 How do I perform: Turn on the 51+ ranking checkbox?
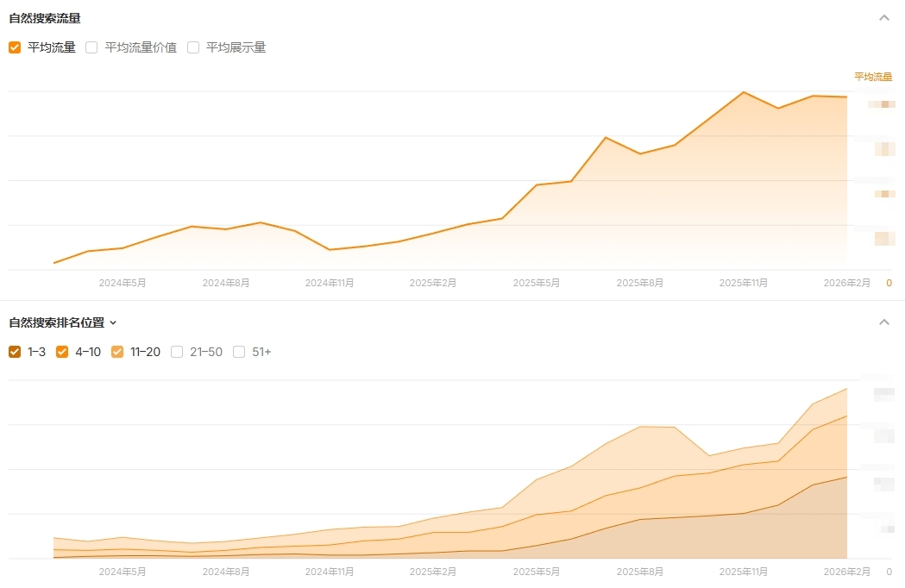[239, 352]
